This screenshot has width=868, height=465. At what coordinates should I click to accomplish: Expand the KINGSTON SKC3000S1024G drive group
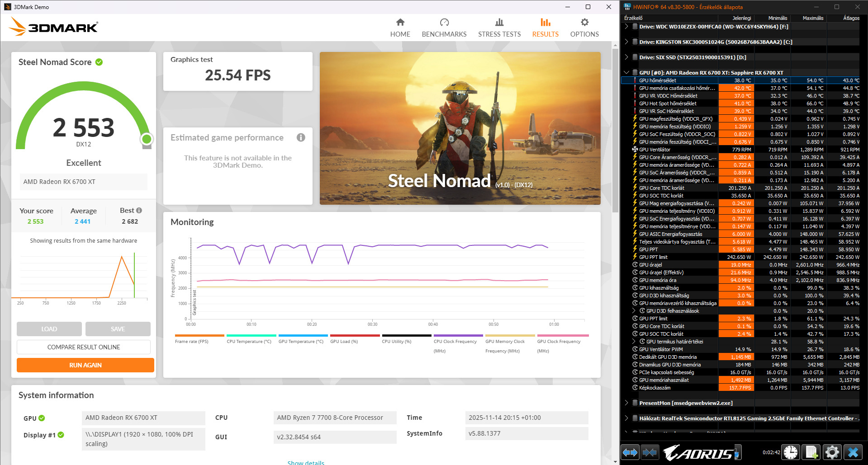click(x=626, y=42)
